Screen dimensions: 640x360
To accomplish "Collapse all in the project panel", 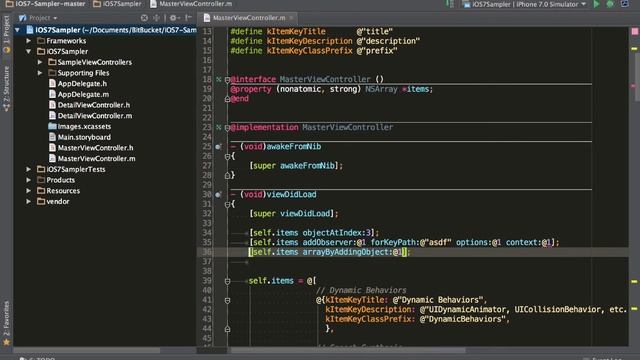I will click(156, 18).
